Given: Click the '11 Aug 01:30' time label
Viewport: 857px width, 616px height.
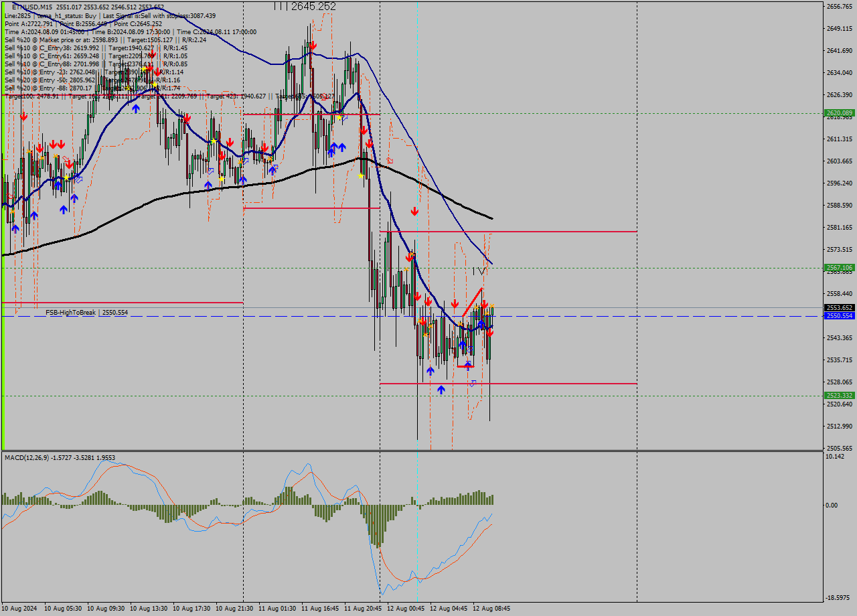Looking at the screenshot, I should (277, 609).
